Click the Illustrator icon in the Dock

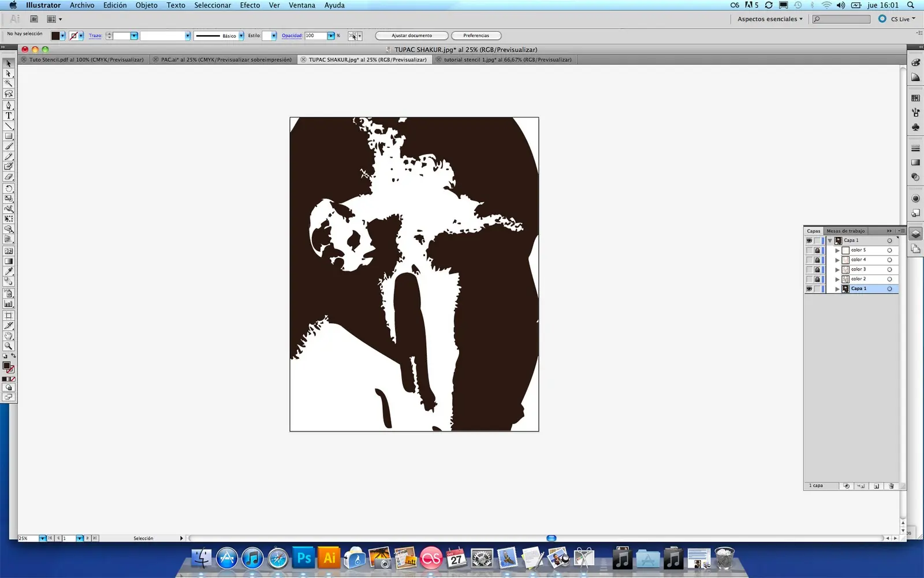coord(329,558)
